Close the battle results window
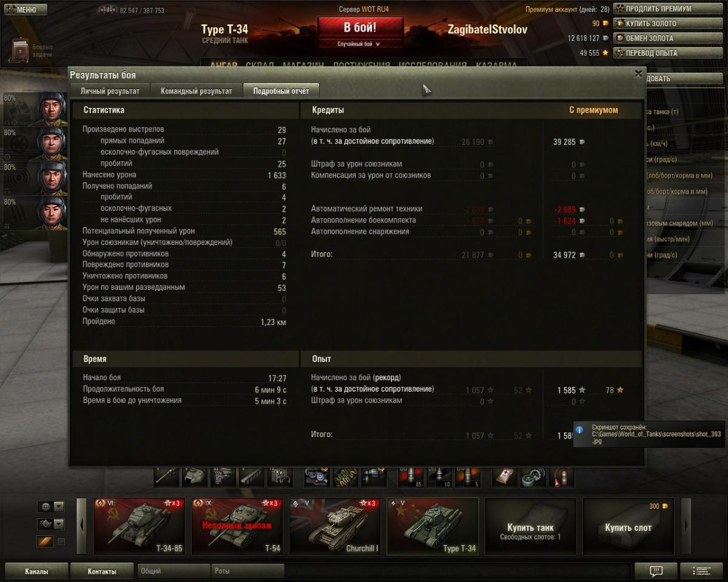The image size is (728, 582). 638,73
